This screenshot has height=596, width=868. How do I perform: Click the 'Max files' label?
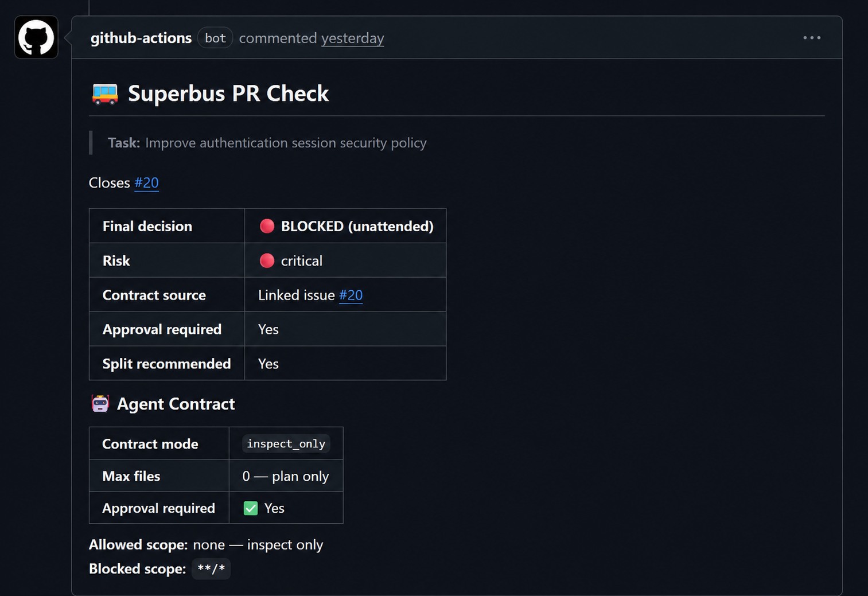[131, 476]
